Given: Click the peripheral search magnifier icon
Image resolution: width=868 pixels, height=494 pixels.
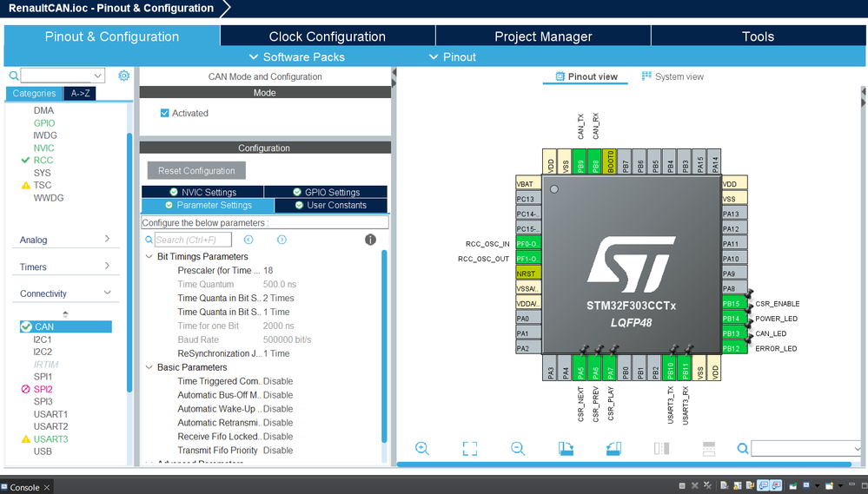Looking at the screenshot, I should point(14,76).
